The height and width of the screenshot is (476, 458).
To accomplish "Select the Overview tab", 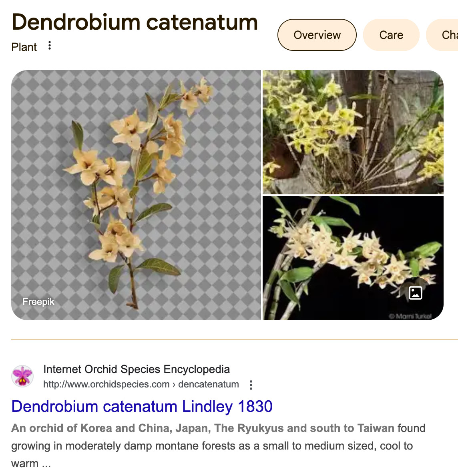I will pos(317,35).
